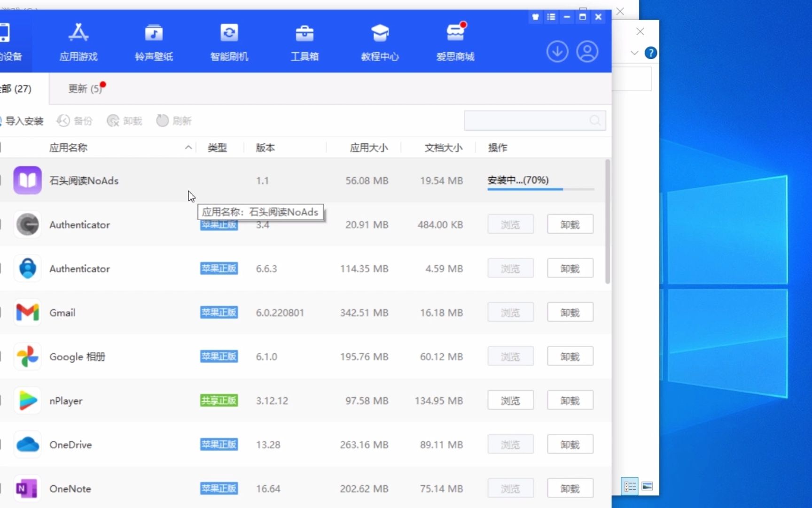Open the download manager arrow icon
The width and height of the screenshot is (812, 508).
[x=557, y=51]
